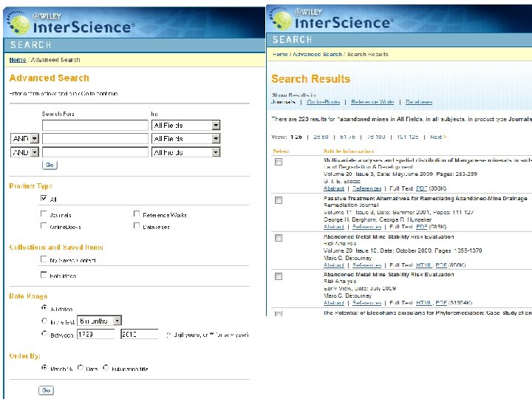
Task: Tick the second Collections and Saved Items checkbox
Action: point(44,275)
